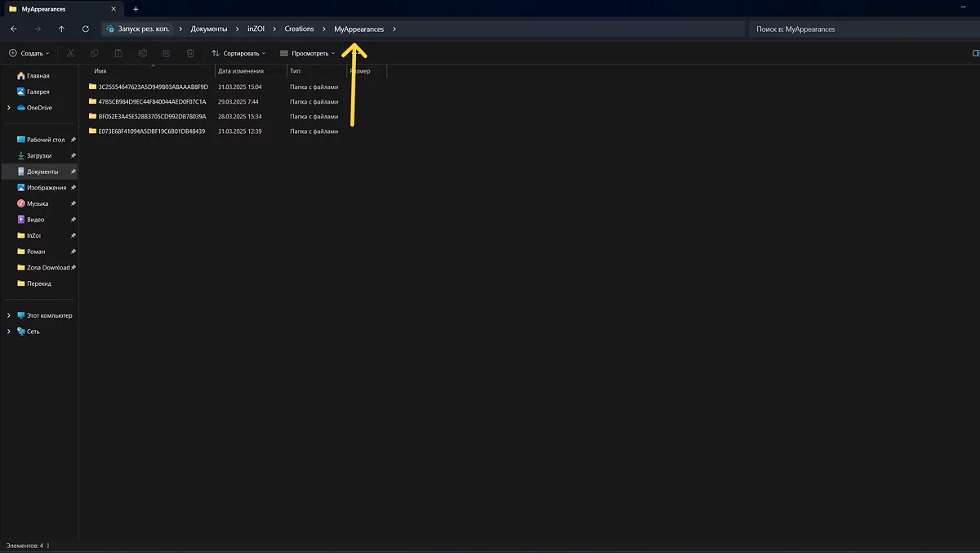The image size is (980, 553).
Task: Click the Rename icon in toolbar
Action: click(x=143, y=53)
